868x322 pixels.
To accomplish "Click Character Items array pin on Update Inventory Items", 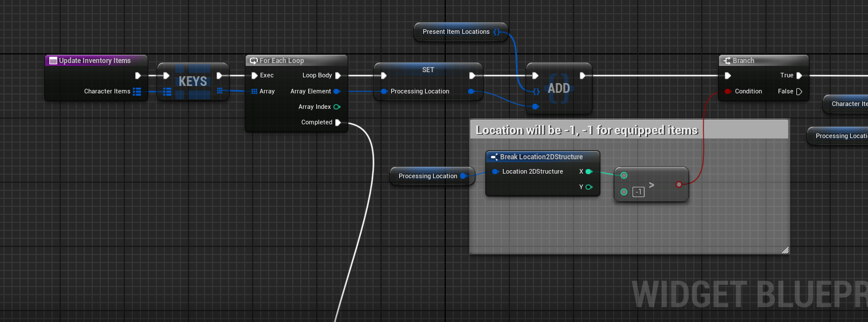I will click(x=137, y=91).
